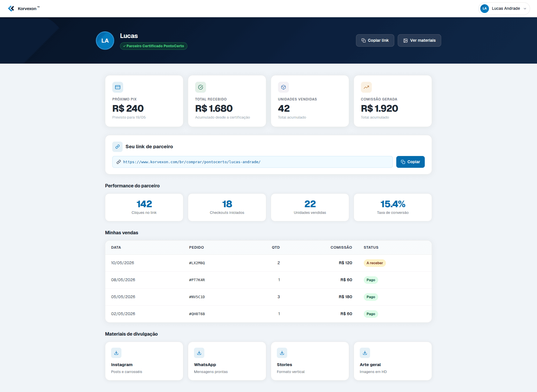Click the Copiar link button in header
Viewport: 537px width, 392px height.
pyautogui.click(x=375, y=40)
